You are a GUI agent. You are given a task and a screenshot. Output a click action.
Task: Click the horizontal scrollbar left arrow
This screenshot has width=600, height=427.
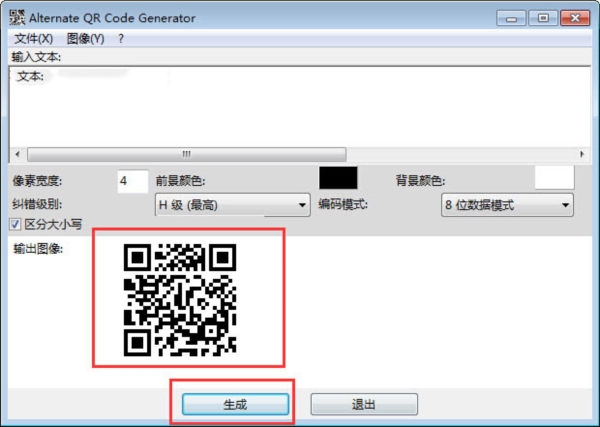coord(17,154)
